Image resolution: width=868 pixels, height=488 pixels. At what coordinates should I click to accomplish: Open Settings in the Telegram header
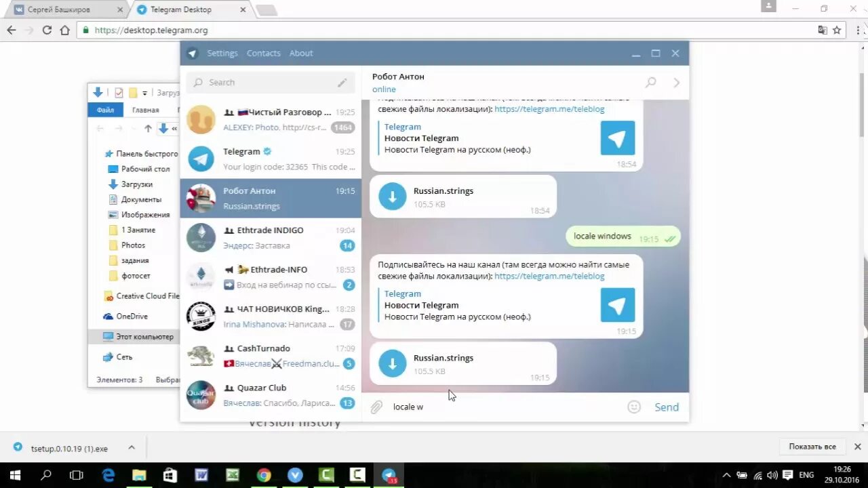click(222, 54)
